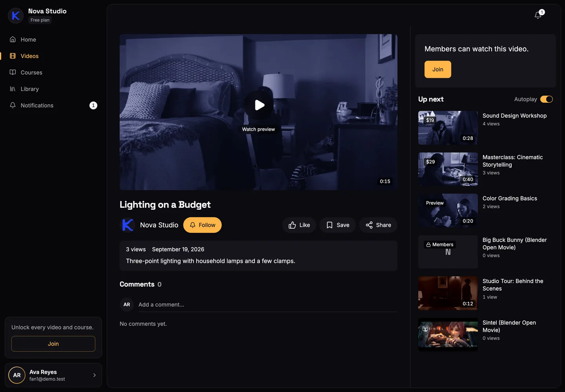This screenshot has width=565, height=392.
Task: Open the Videos section
Action: click(x=53, y=56)
